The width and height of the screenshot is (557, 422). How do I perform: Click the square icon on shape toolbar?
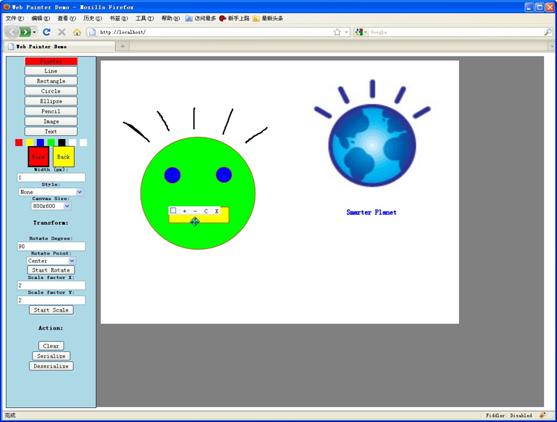click(173, 211)
